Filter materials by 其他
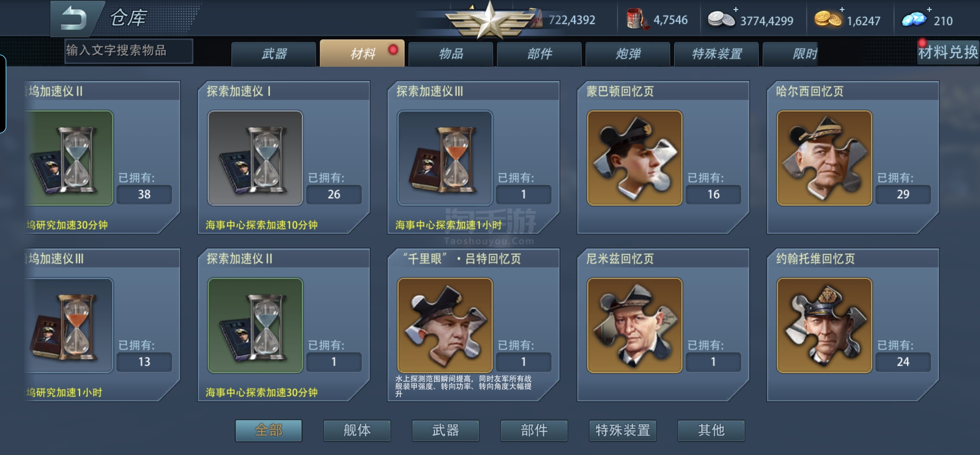 click(x=711, y=430)
